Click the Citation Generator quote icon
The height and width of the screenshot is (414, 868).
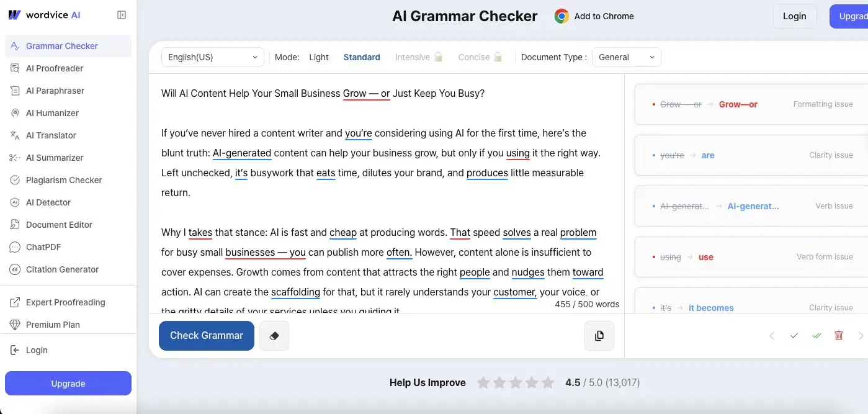15,269
